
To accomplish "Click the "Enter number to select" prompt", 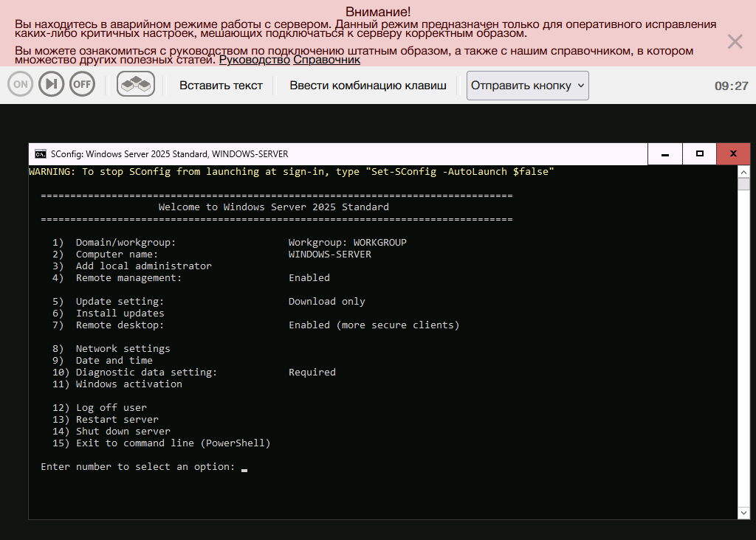I will click(x=138, y=467).
